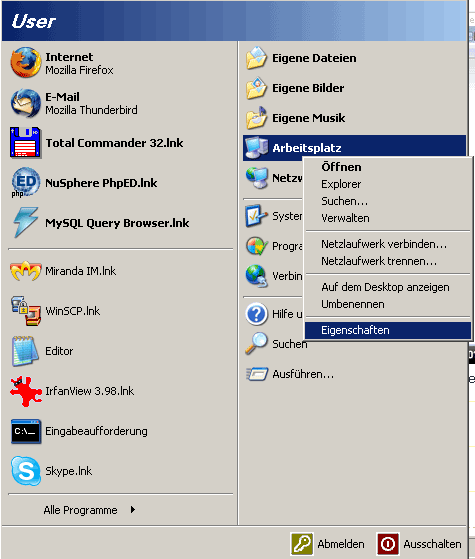
Task: Expand Alle Programme arrow
Action: coord(133,510)
